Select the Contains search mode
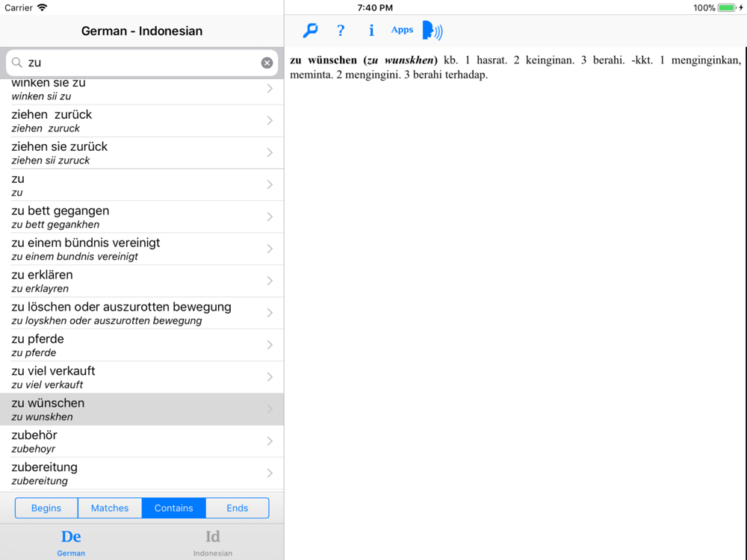Image resolution: width=747 pixels, height=560 pixels. click(x=173, y=508)
